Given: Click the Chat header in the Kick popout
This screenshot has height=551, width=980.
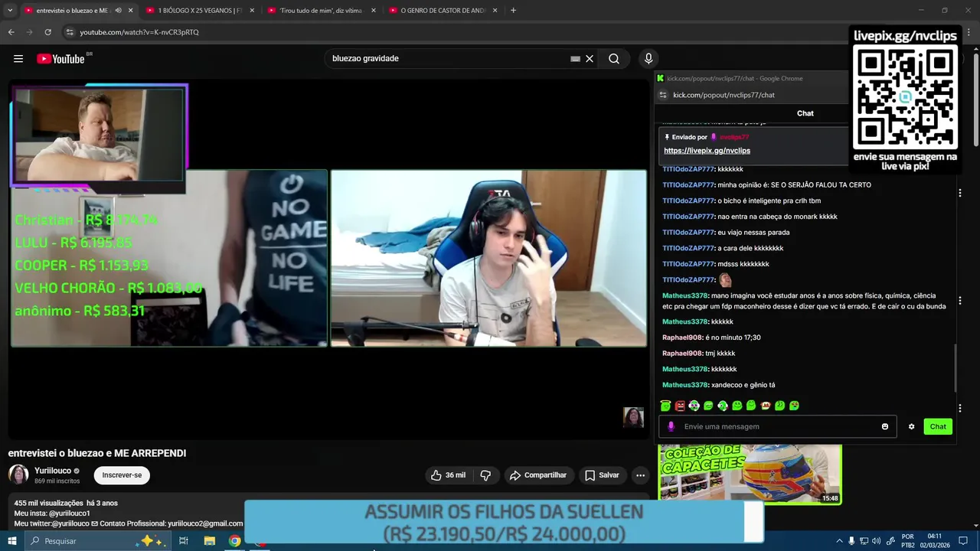Looking at the screenshot, I should (x=805, y=113).
